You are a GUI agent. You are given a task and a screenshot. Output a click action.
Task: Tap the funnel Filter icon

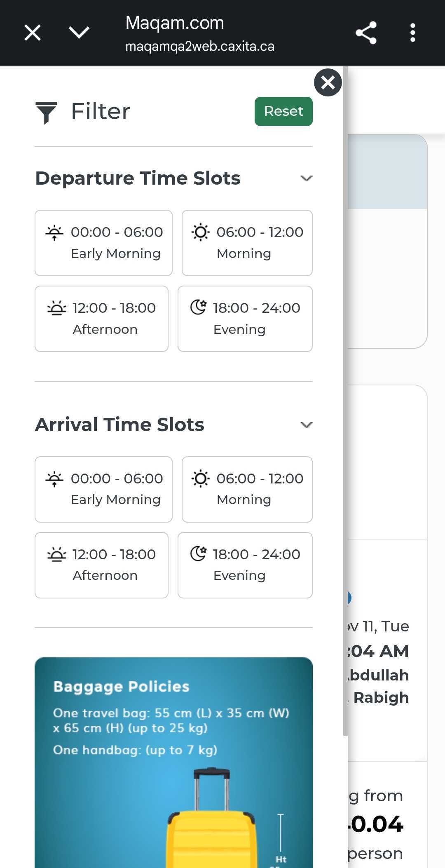[x=46, y=112]
